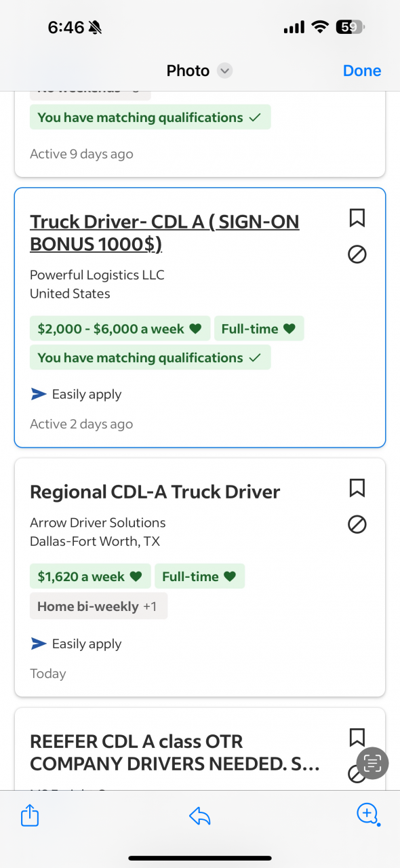
Task: Expand the Photo title dropdown chevron
Action: 225,71
